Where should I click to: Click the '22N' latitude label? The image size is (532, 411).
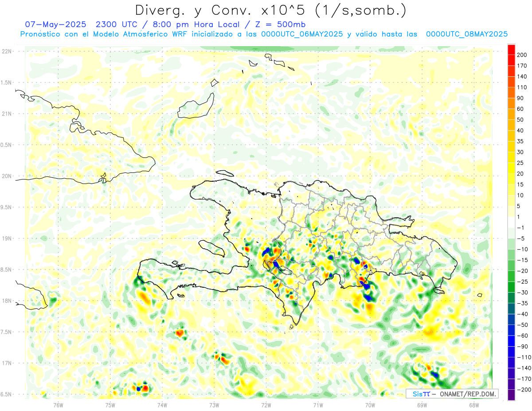pos(6,51)
